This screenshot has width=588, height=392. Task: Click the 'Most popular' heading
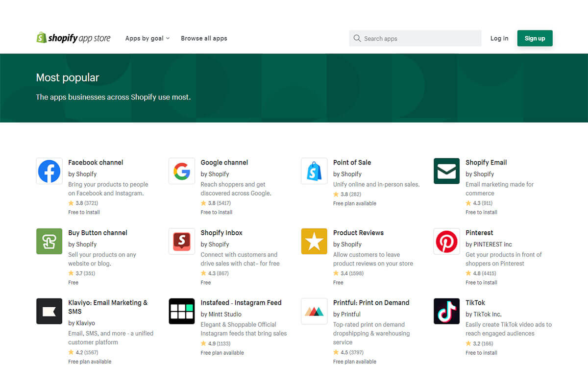[x=68, y=77]
